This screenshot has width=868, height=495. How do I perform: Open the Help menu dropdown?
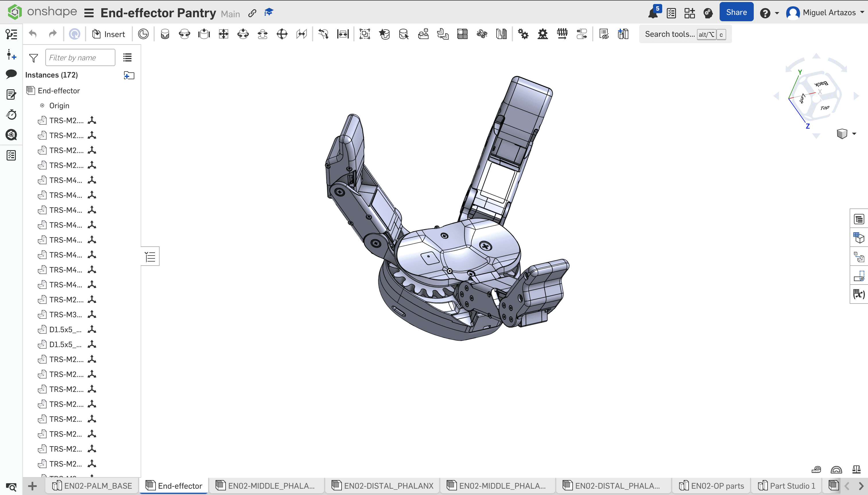click(769, 13)
